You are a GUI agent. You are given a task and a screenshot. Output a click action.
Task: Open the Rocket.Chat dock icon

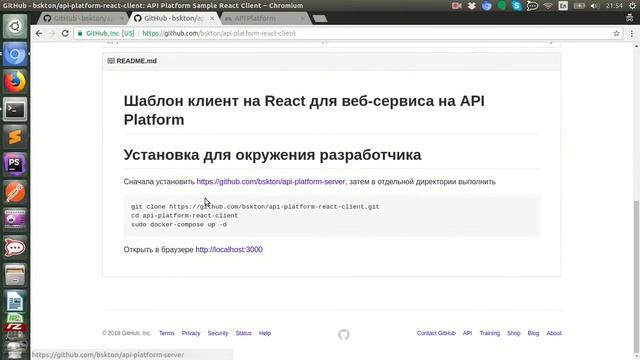point(15,247)
